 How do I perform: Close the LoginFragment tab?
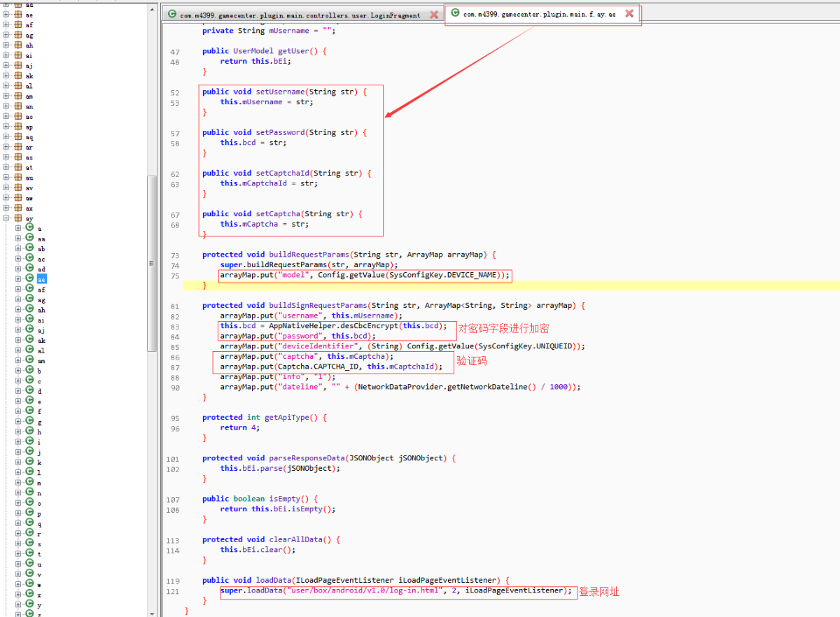coord(434,15)
